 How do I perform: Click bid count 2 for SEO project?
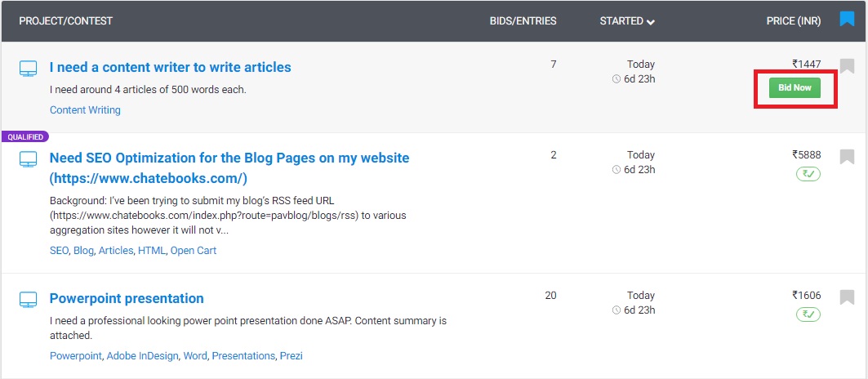coord(554,155)
